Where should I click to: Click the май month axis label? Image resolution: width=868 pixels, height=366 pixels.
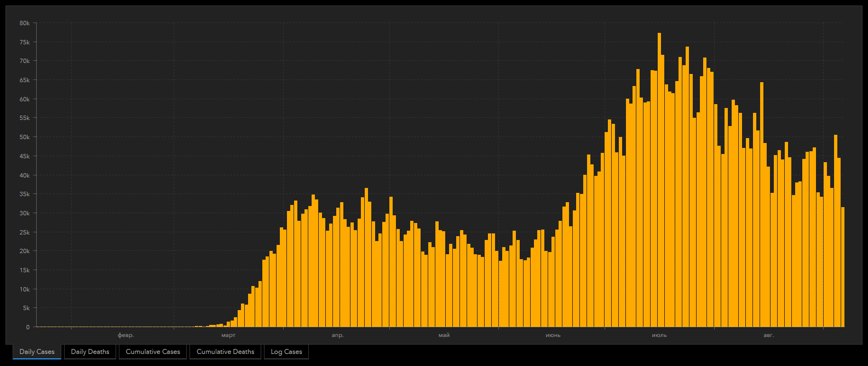[x=444, y=335]
